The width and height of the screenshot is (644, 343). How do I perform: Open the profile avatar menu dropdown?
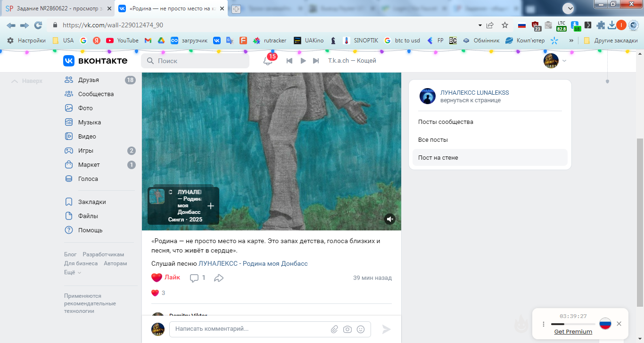click(555, 61)
